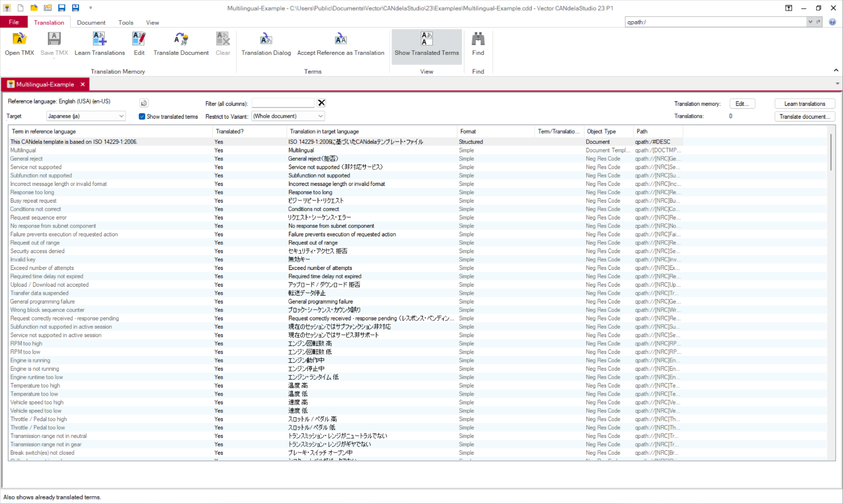Click the Clear translation memory icon
This screenshot has width=843, height=504.
click(223, 45)
